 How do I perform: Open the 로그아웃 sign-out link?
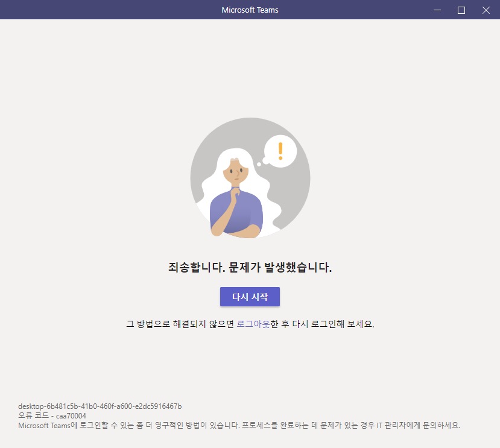tap(253, 324)
